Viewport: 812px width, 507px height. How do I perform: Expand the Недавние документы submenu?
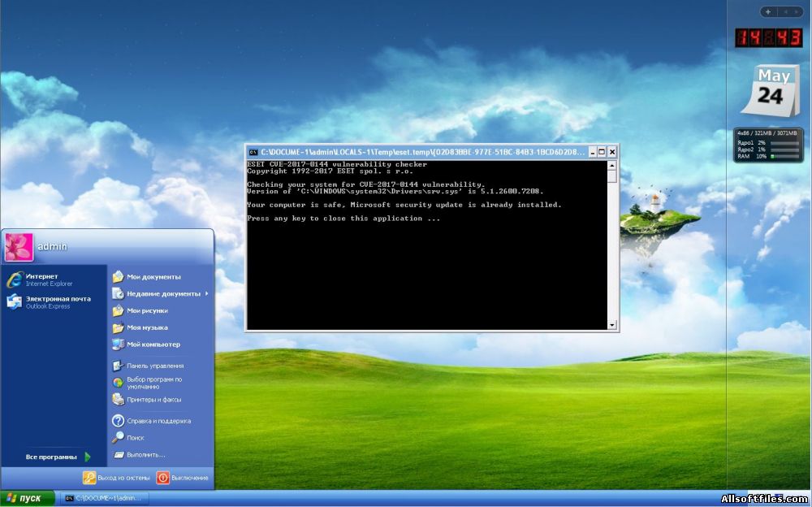pyautogui.click(x=162, y=293)
